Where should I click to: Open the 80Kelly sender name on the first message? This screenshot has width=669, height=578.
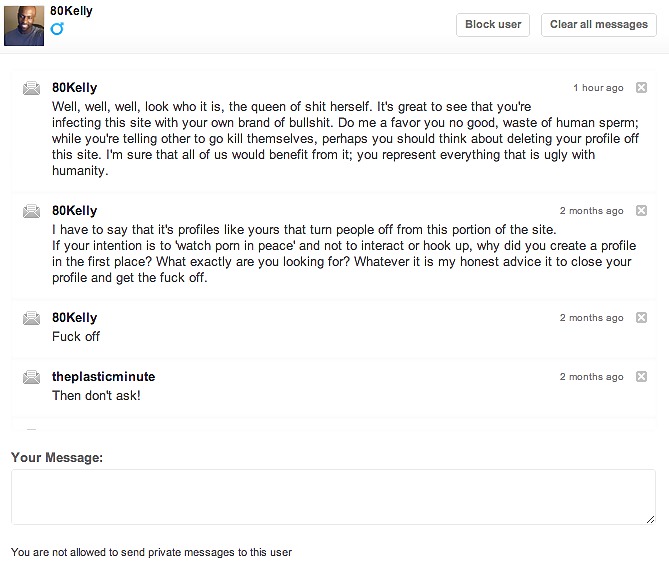75,88
